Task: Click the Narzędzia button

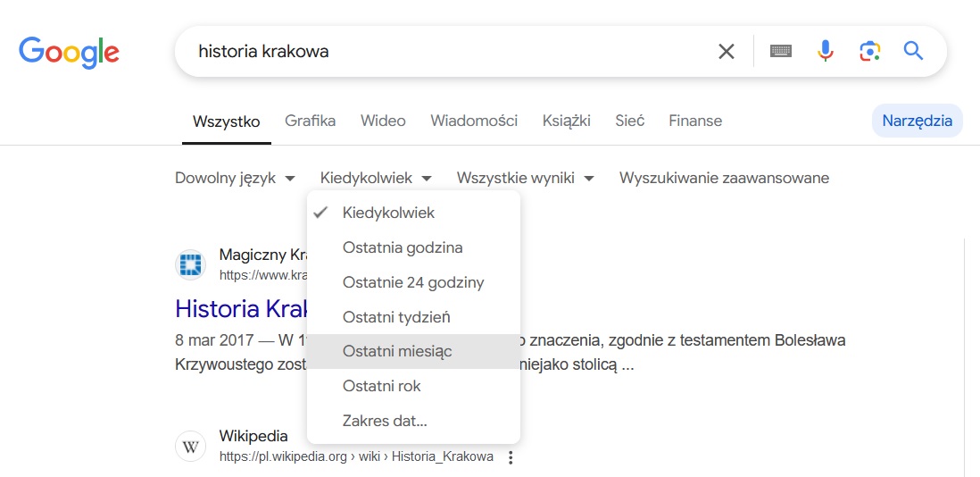Action: coord(917,121)
